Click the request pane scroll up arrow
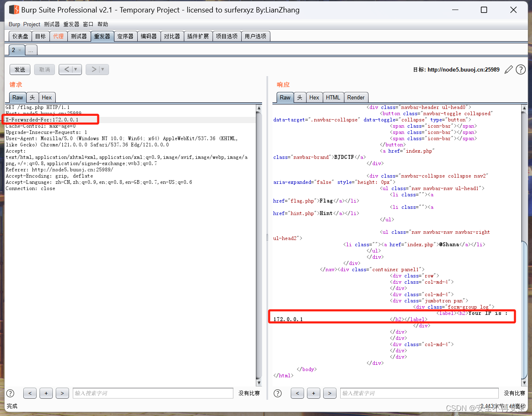Screen dimensions: 532x416 (259, 108)
